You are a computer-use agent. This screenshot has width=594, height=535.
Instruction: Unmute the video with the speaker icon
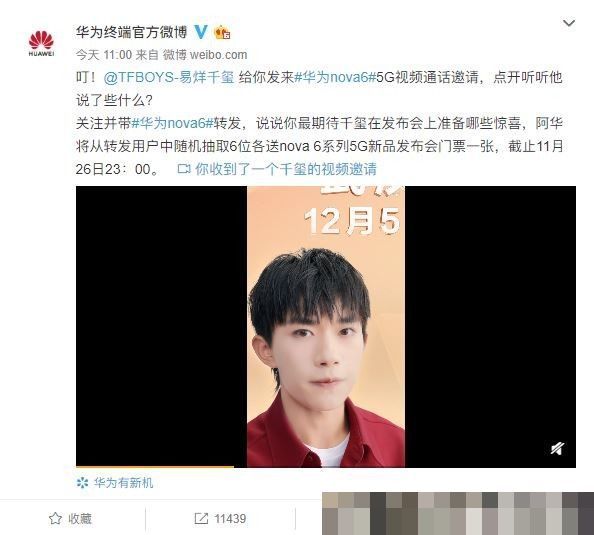click(x=557, y=449)
